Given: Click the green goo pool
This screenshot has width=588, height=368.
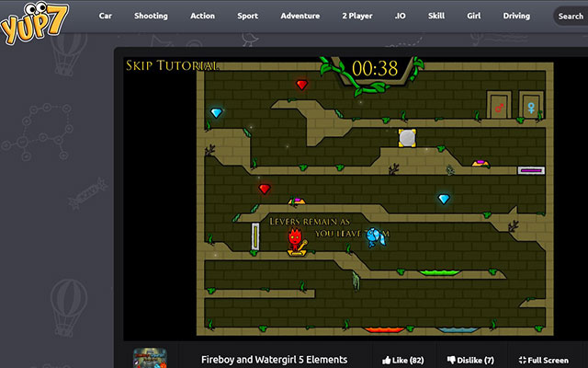Looking at the screenshot, I should click(x=439, y=272).
